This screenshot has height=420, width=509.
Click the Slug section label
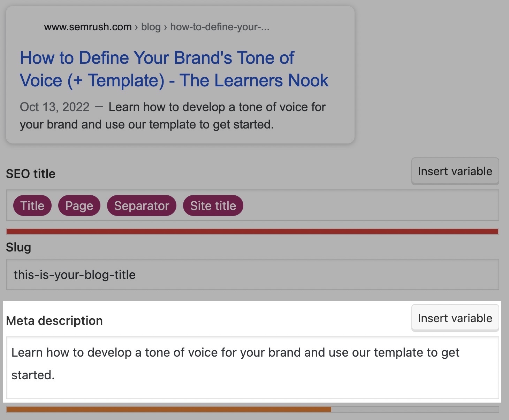[x=18, y=247]
